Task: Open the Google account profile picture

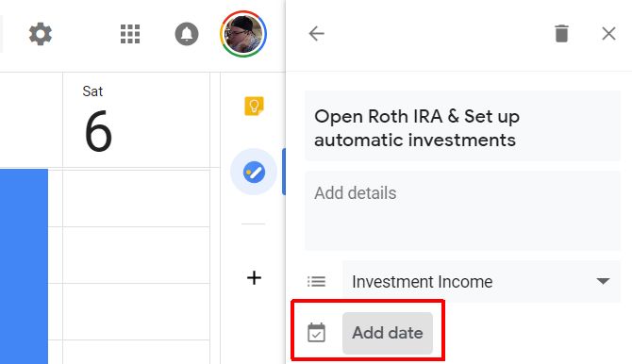Action: (x=243, y=34)
